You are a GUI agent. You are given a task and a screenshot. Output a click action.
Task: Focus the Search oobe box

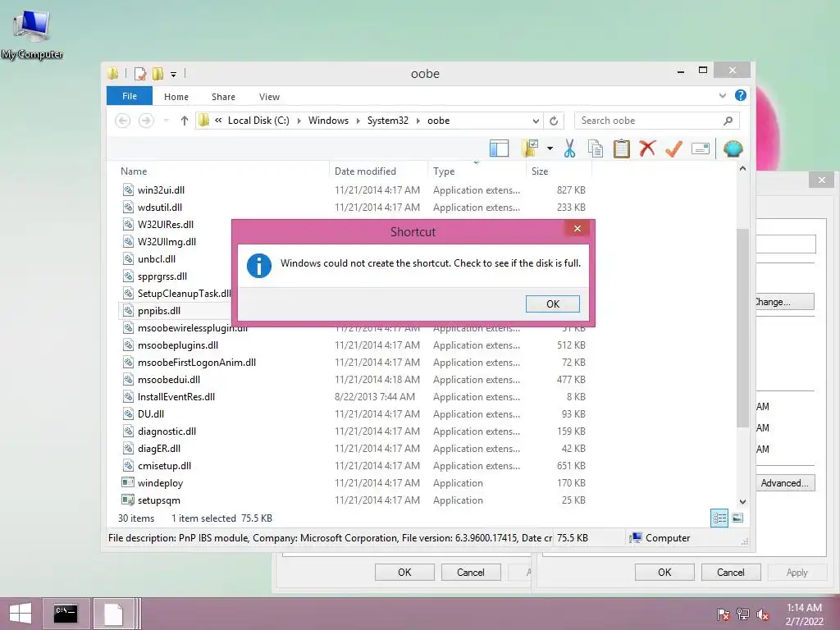648,121
